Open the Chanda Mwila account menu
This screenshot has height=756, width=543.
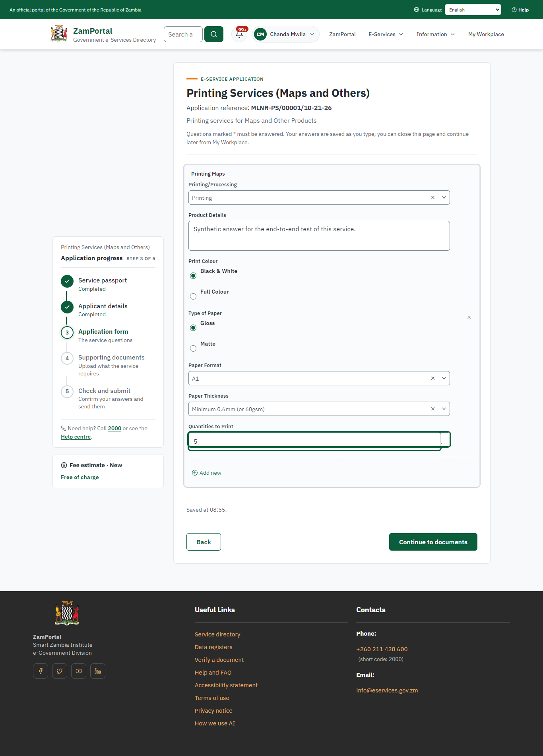[286, 34]
